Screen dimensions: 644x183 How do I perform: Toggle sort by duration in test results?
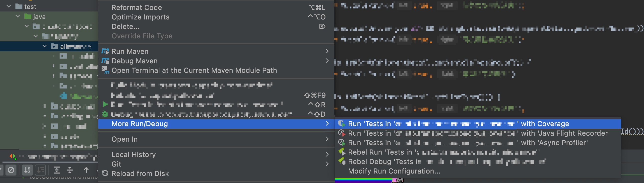pos(40,170)
